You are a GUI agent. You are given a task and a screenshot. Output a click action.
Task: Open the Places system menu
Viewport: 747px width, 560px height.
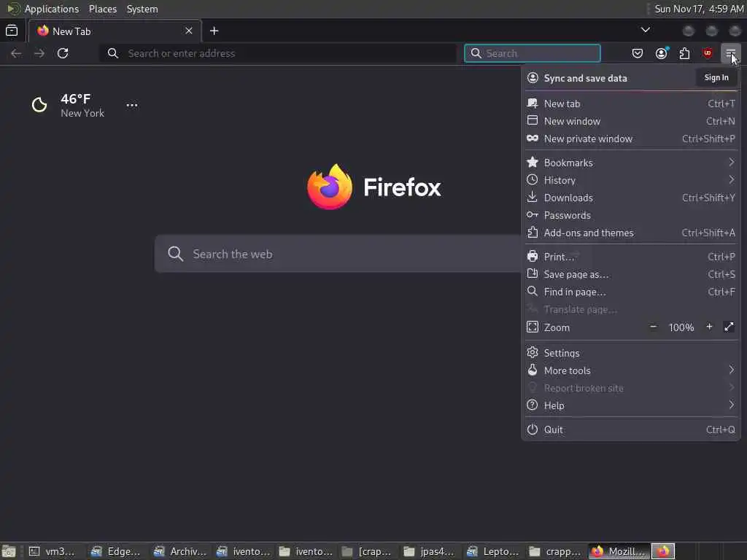(x=102, y=9)
